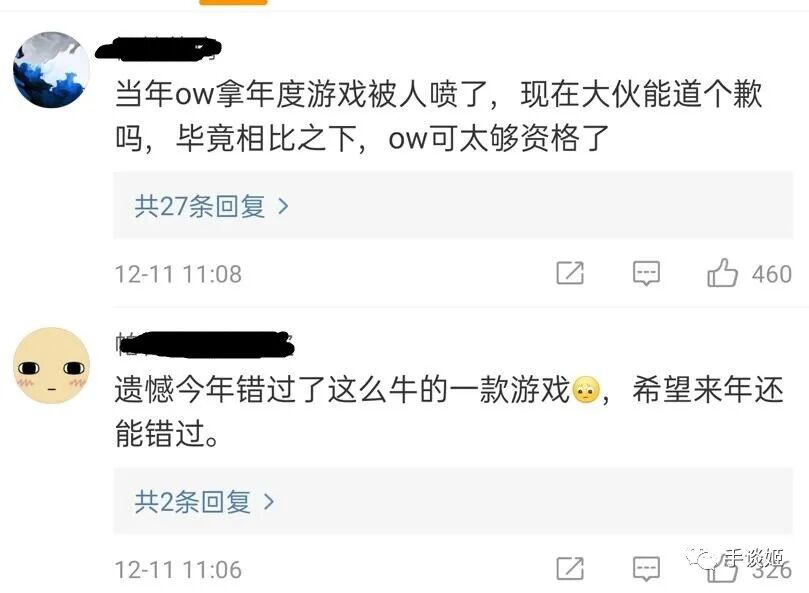Tap the chevron beside 共2条回复
Image resolution: width=809 pixels, height=593 pixels.
(x=269, y=502)
